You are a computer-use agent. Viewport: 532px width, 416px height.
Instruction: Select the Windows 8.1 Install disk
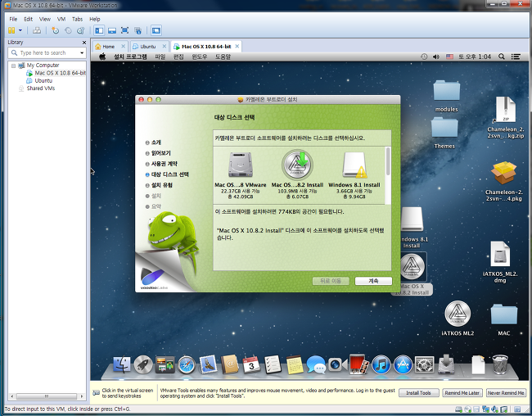[x=354, y=175]
